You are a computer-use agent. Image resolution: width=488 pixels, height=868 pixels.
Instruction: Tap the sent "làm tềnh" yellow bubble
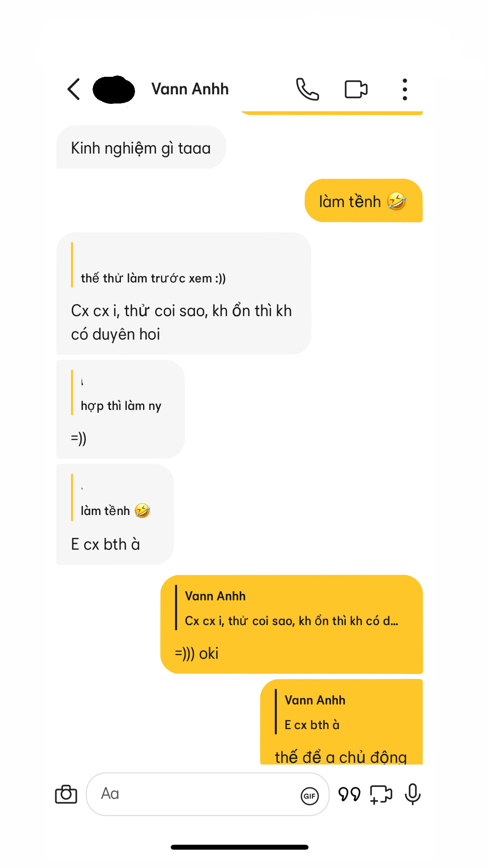[x=363, y=201]
